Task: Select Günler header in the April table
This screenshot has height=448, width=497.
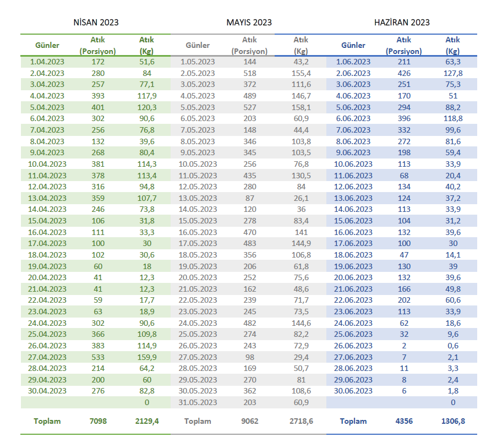Action: point(47,45)
